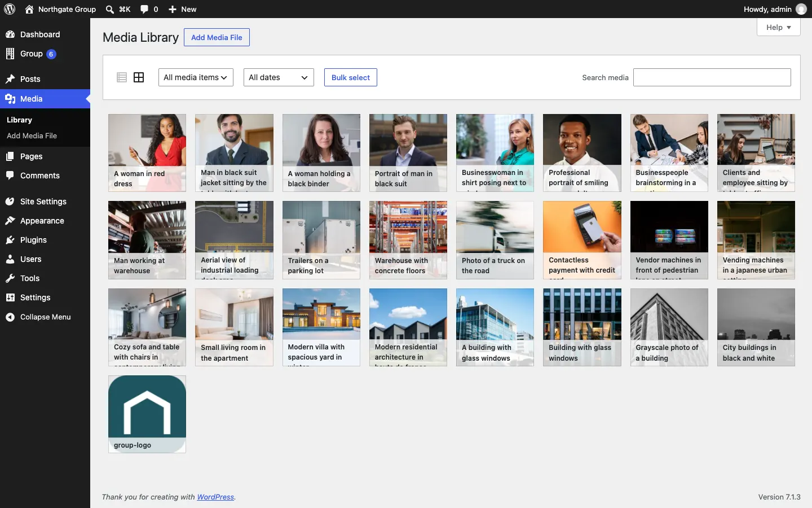Click the Media Library heading
The height and width of the screenshot is (508, 812).
coord(140,37)
